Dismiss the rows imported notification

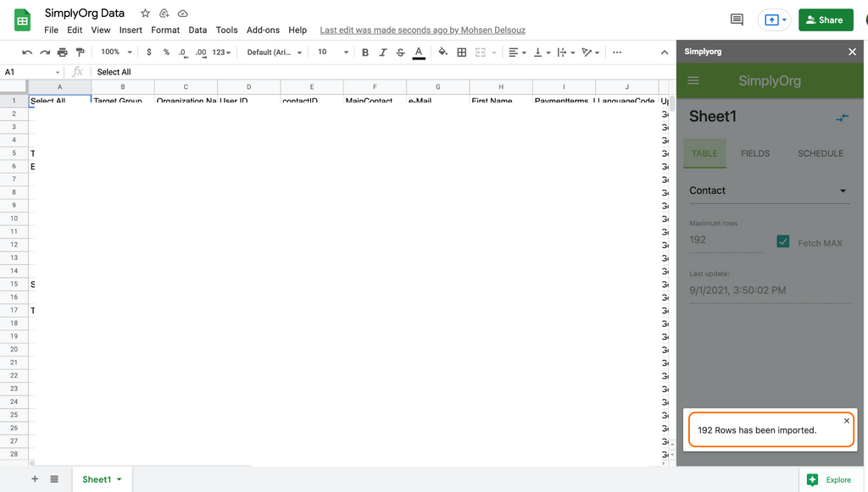(847, 421)
